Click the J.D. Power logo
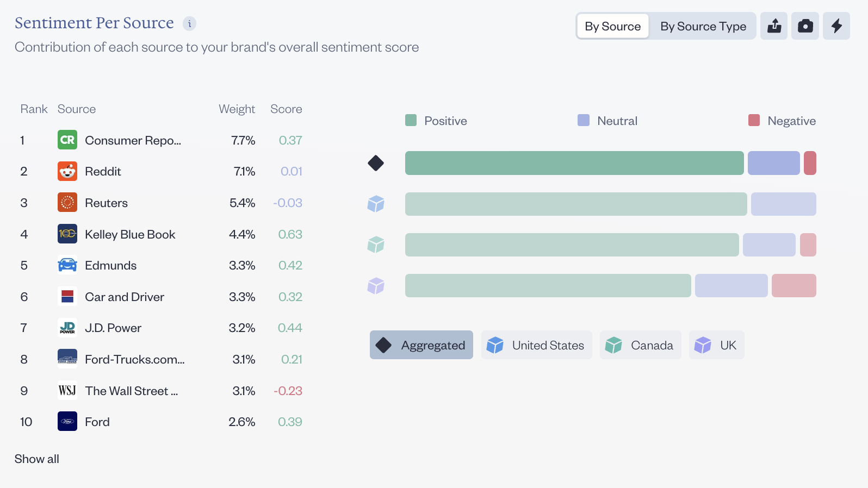Image resolution: width=868 pixels, height=488 pixels. 67,328
